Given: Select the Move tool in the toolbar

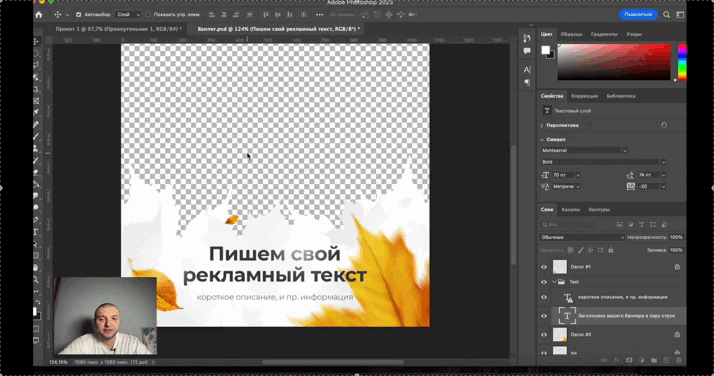Looking at the screenshot, I should tap(36, 41).
